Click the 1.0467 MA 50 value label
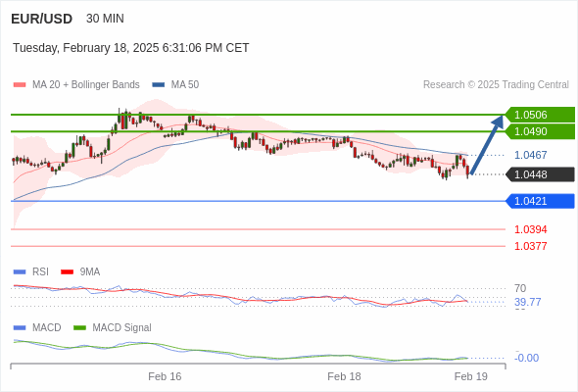Viewport: 578px width, 392px height. click(x=530, y=155)
